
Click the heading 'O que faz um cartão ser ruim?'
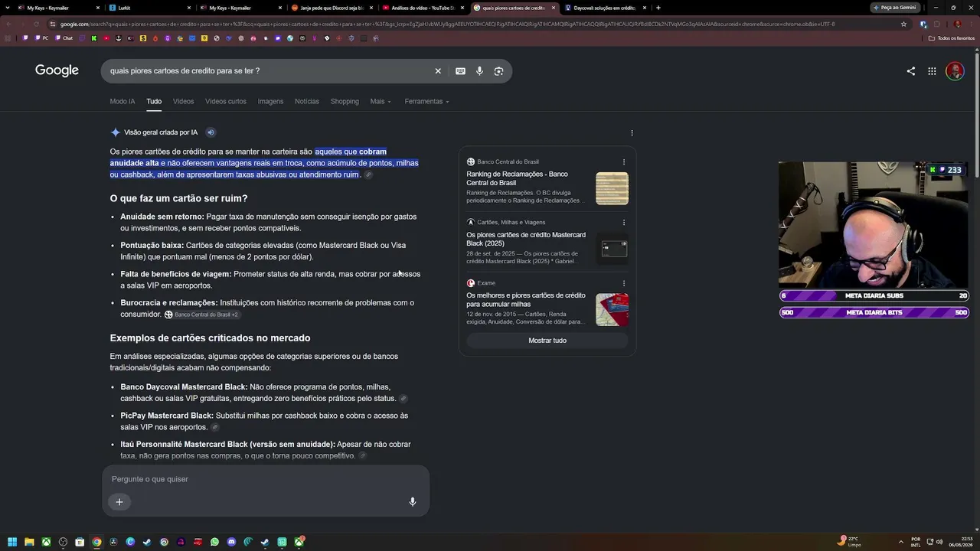click(x=178, y=199)
